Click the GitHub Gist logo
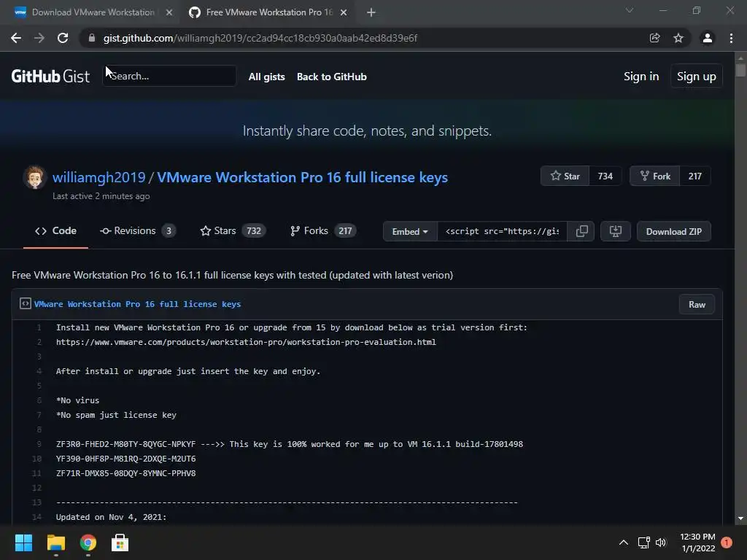Screen dimensions: 747x560 [x=50, y=76]
